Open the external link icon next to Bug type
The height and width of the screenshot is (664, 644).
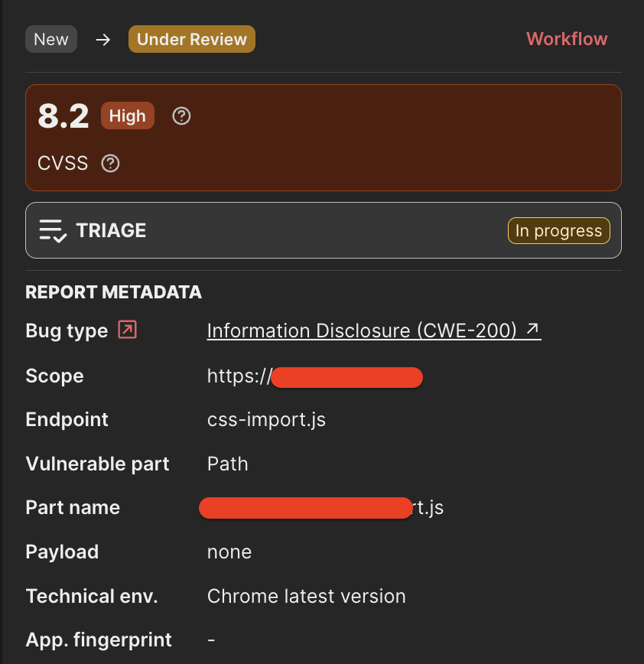[x=127, y=330]
